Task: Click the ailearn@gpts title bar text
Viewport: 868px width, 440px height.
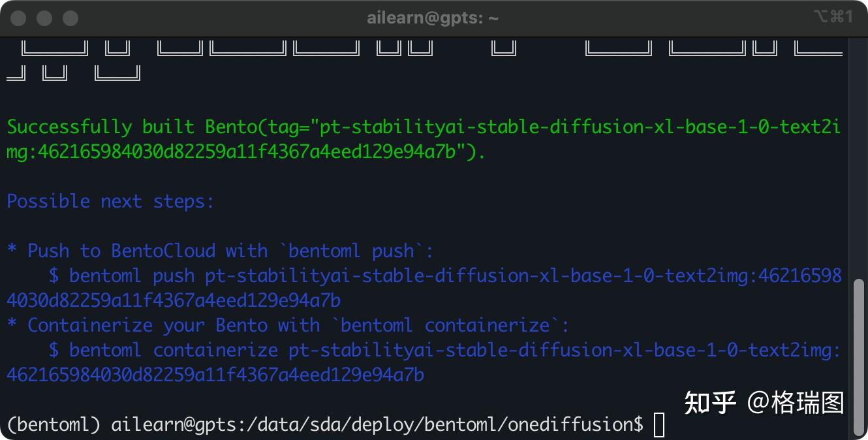Action: [433, 18]
